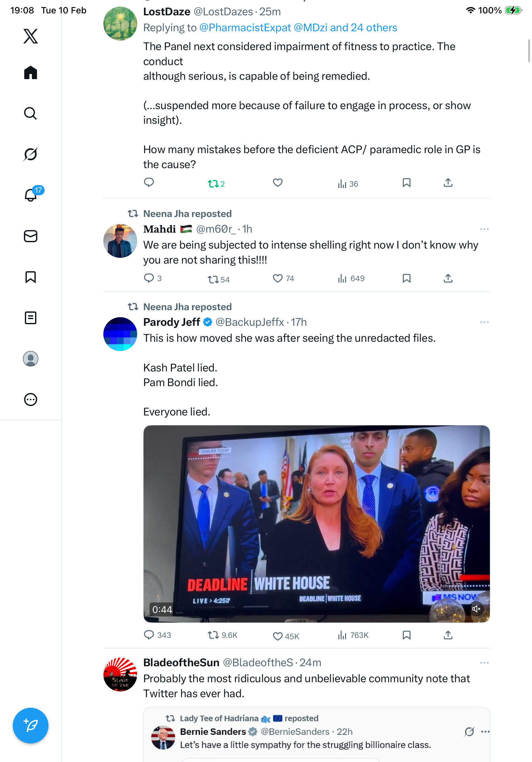Open Notifications bell with 17 badge
The image size is (532, 762).
pyautogui.click(x=31, y=195)
